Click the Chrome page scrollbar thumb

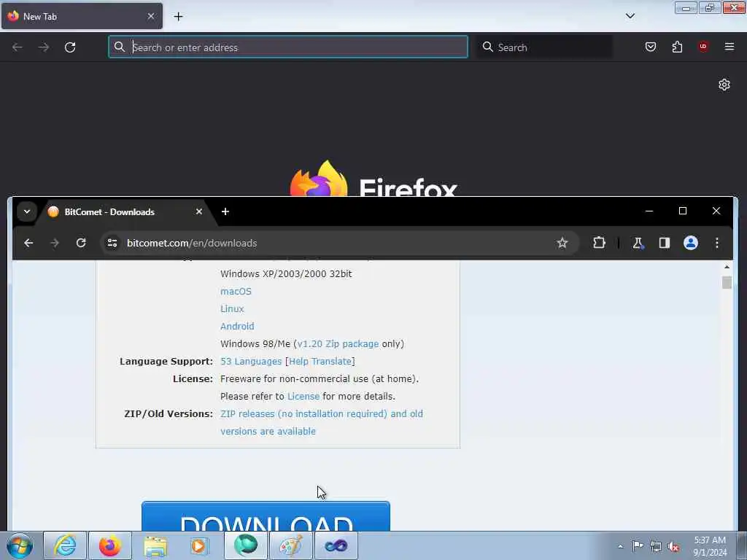pos(727,282)
